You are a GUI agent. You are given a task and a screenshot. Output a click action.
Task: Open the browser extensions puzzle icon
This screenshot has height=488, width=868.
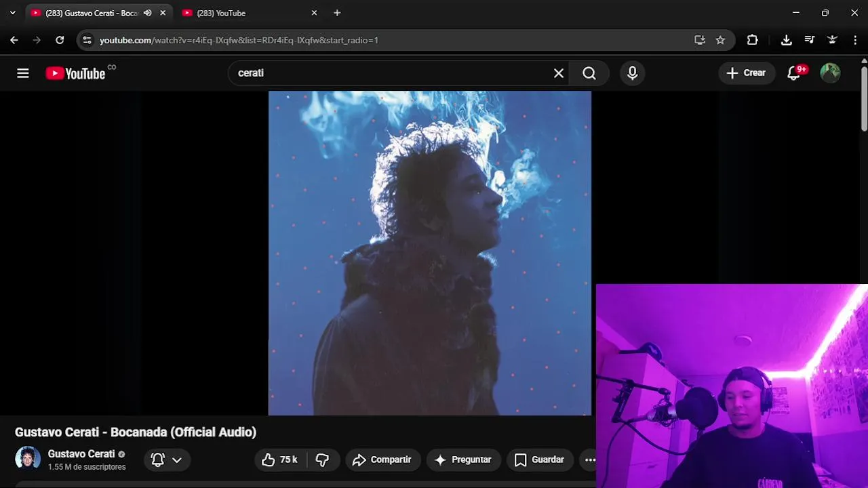[752, 40]
